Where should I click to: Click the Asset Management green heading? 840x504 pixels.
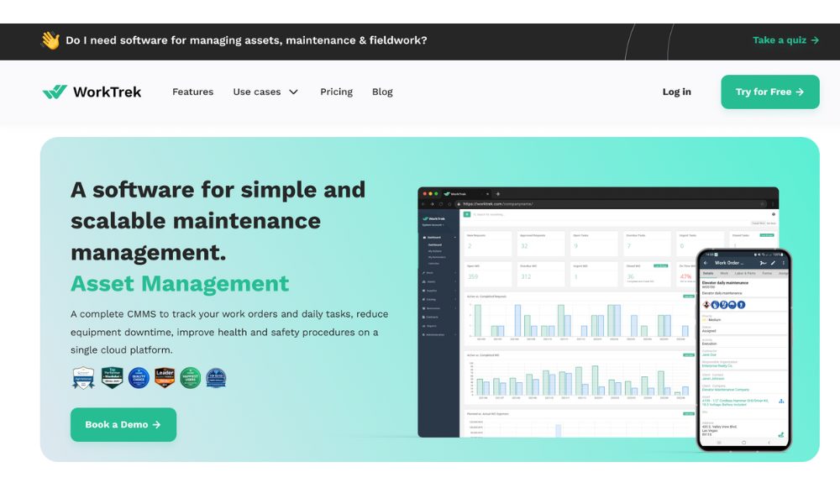coord(180,284)
